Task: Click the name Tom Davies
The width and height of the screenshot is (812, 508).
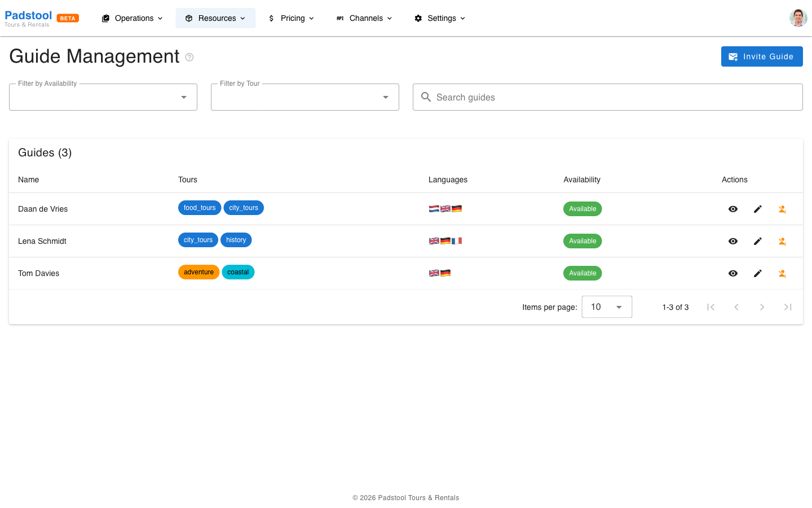Action: click(x=38, y=273)
